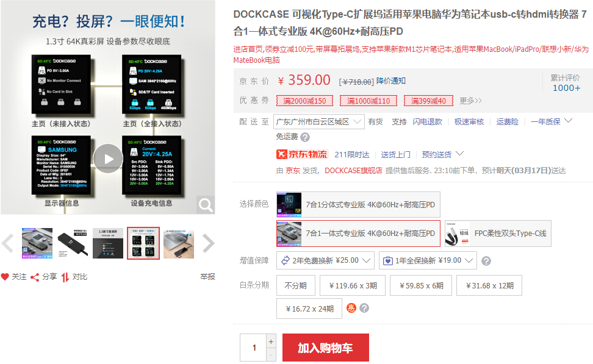Select FPC柔性双头Type-C线 option
The width and height of the screenshot is (593, 364).
498,234
